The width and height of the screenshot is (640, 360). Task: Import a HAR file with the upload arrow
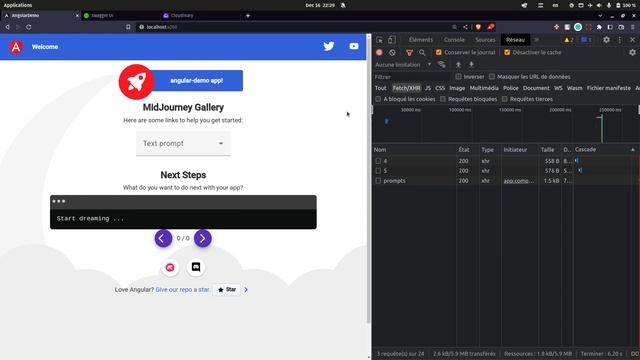click(x=458, y=64)
